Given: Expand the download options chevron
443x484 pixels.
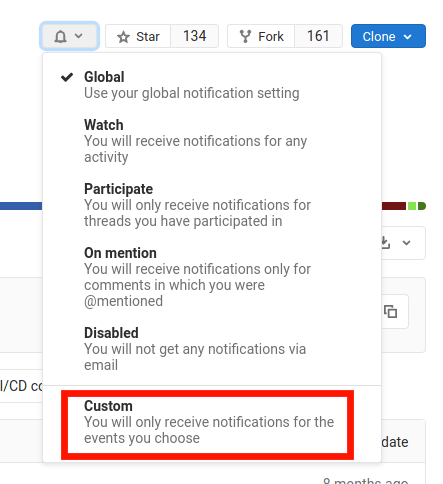Looking at the screenshot, I should (x=406, y=243).
